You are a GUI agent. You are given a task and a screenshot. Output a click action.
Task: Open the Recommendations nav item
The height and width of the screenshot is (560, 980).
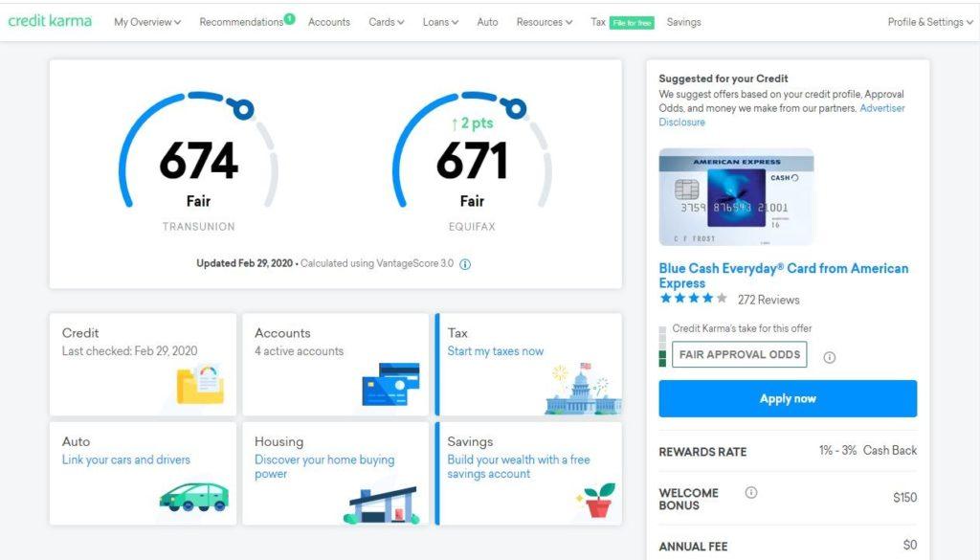(241, 22)
